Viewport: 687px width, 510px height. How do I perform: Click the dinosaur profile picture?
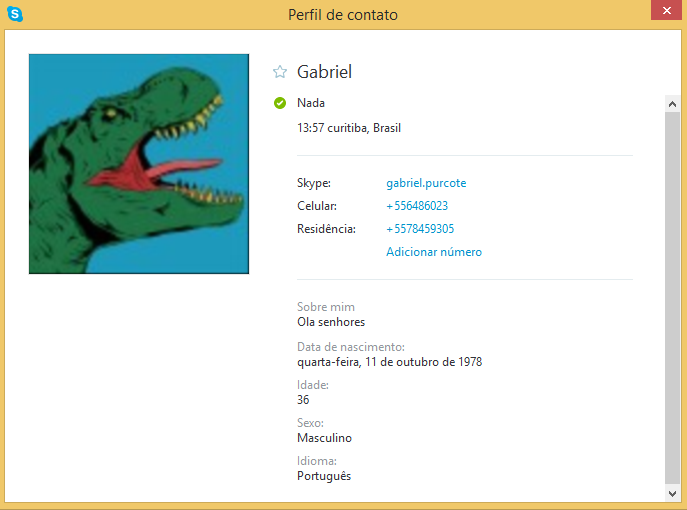pos(139,164)
